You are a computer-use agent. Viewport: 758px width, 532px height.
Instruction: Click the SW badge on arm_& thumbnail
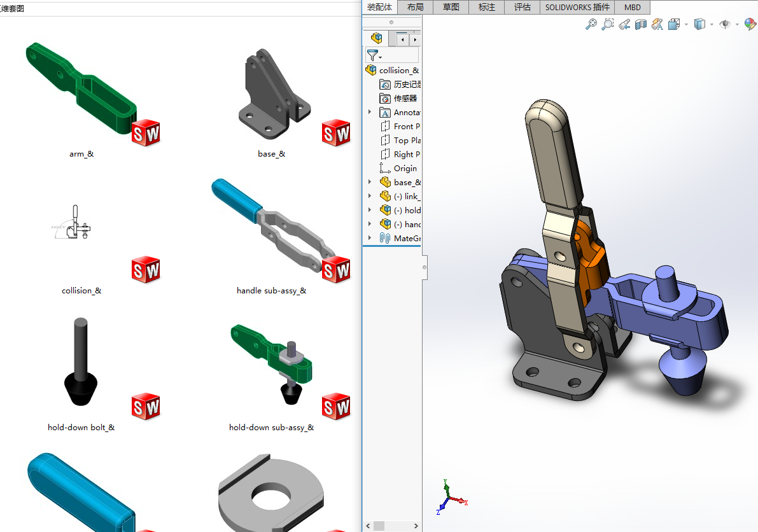(146, 132)
